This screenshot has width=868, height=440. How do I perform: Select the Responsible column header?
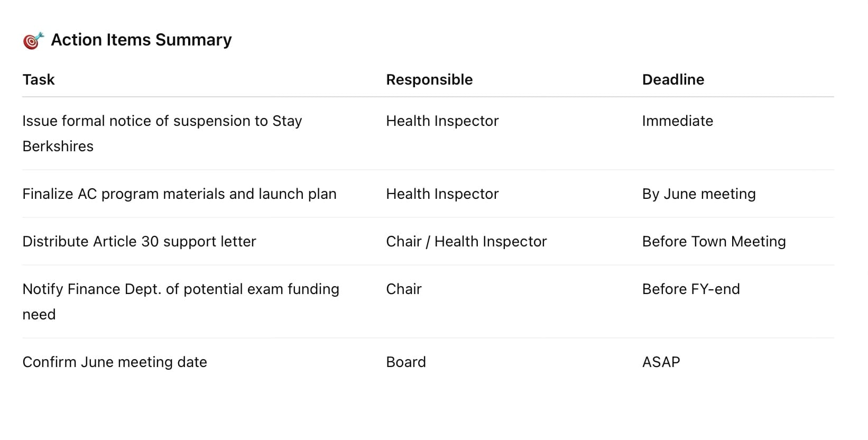(429, 80)
